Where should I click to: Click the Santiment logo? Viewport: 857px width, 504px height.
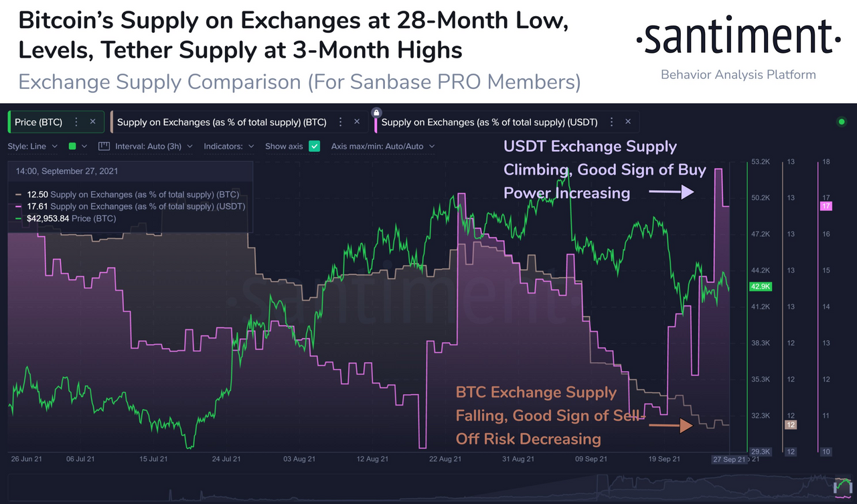click(x=738, y=38)
